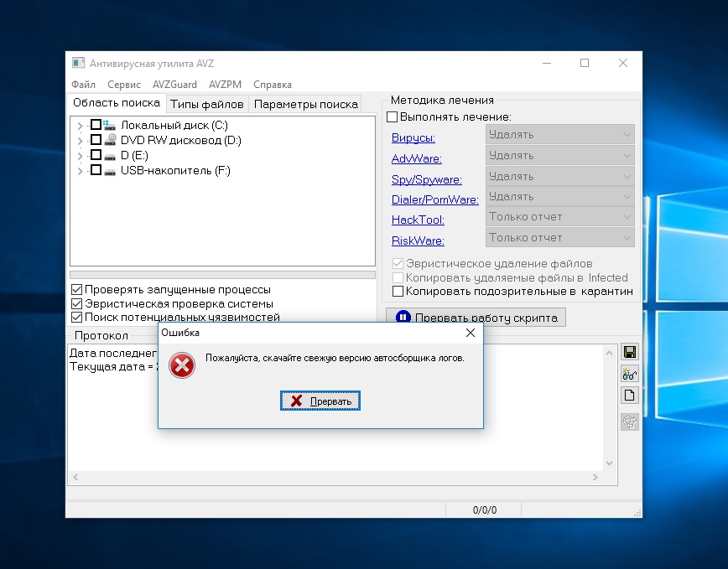Expand the DVD RW дисковод (D:) node
This screenshot has width=728, height=569.
(80, 141)
